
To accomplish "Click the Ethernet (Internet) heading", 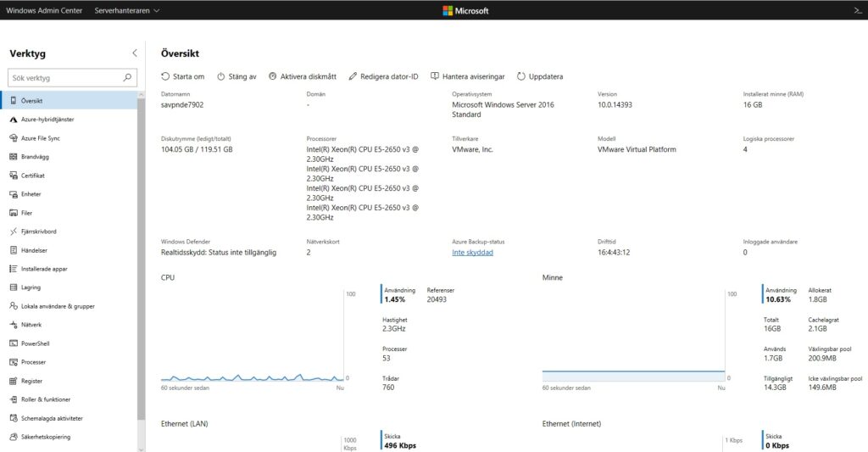I will click(571, 424).
